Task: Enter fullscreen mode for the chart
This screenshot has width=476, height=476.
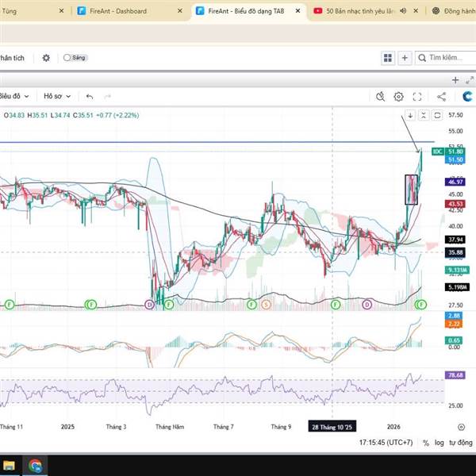Action: coord(418,96)
